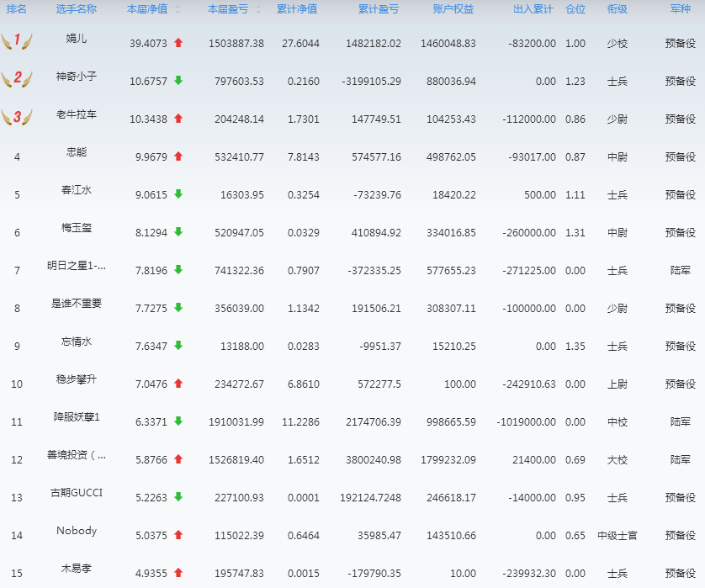Click the red up arrow beside 4.9355
This screenshot has width=705, height=588.
(178, 573)
